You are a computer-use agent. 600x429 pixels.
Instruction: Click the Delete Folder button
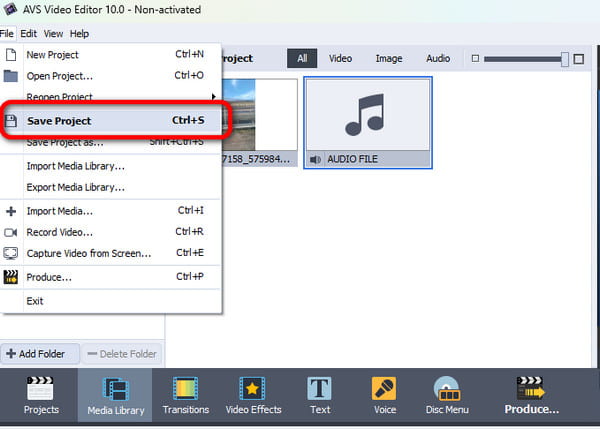(122, 354)
